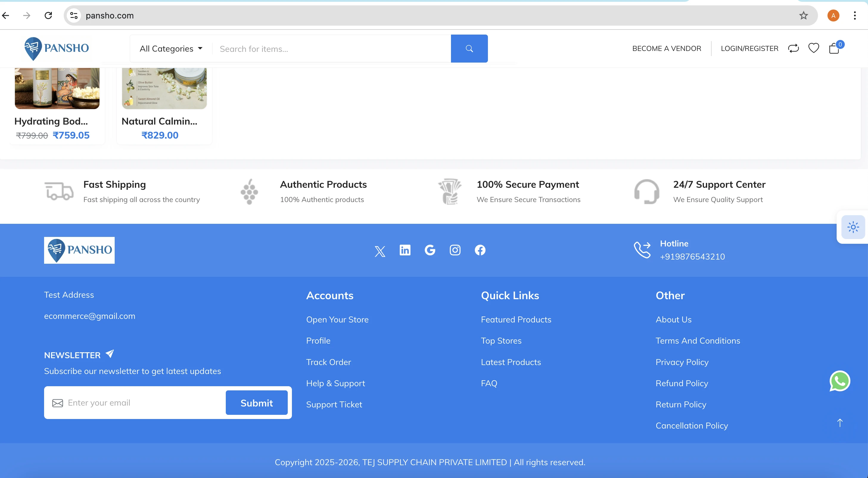
Task: Submit the newsletter subscription
Action: 256,403
